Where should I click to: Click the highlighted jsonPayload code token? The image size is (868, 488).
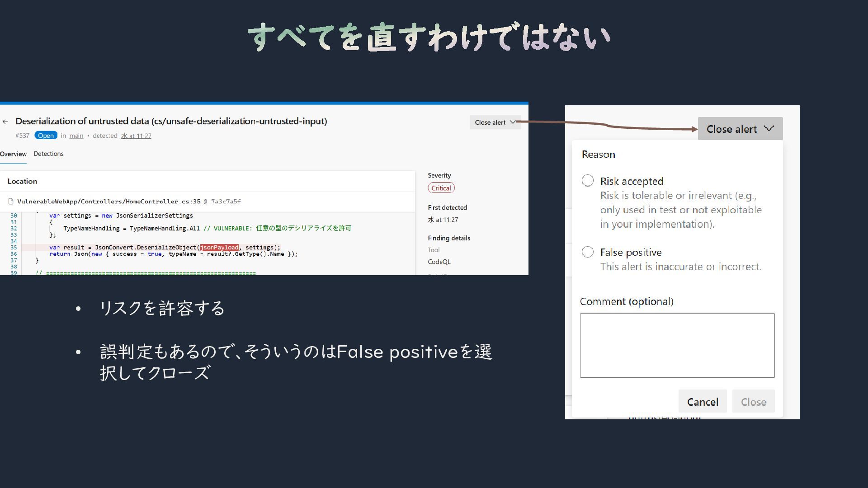(x=219, y=248)
